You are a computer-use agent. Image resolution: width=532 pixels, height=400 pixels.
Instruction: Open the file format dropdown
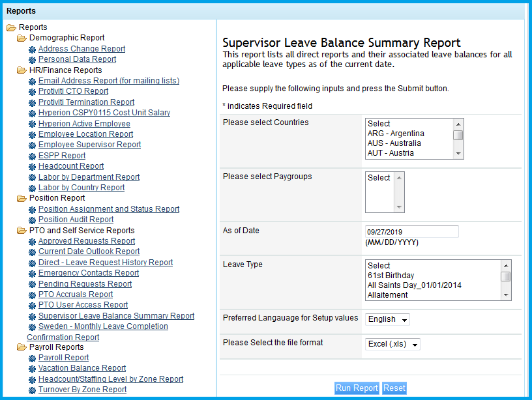coord(394,344)
